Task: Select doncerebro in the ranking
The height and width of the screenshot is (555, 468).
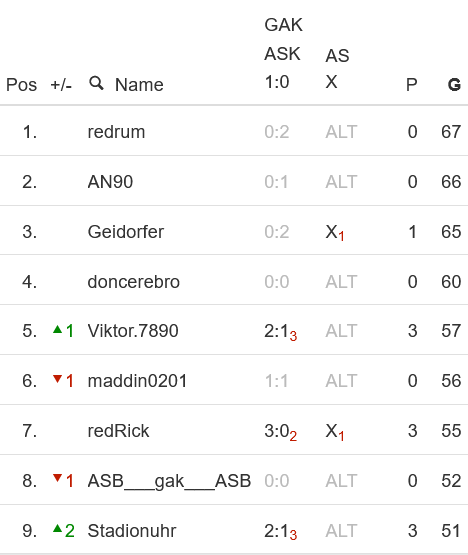Action: 133,282
